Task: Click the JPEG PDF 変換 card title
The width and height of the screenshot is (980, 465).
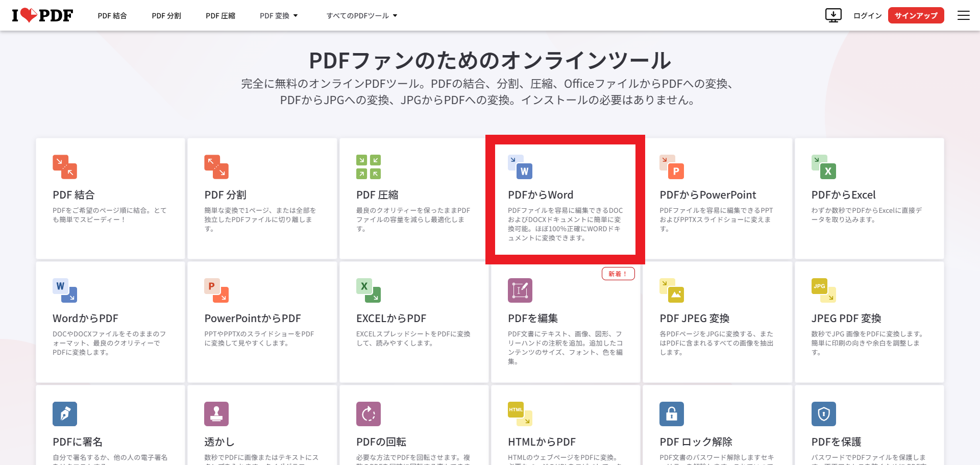Action: coord(846,319)
